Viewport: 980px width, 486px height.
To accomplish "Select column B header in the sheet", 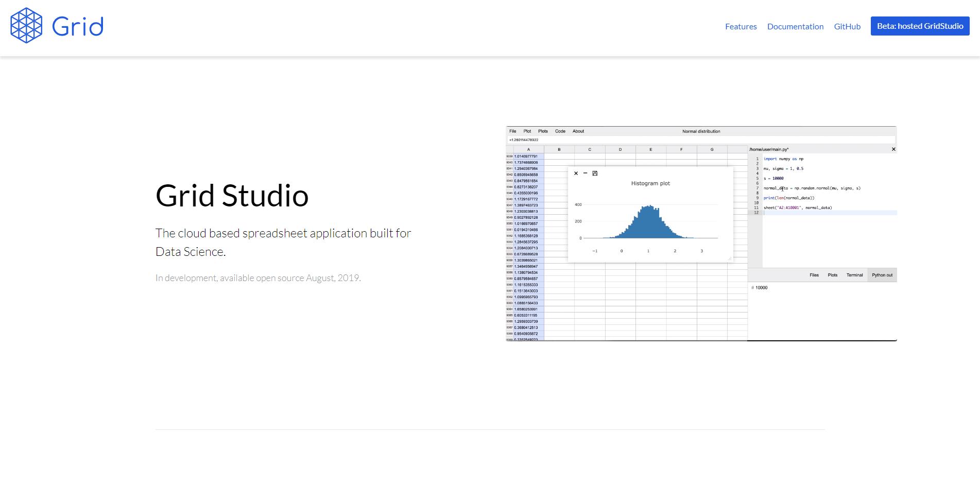I will (x=559, y=150).
